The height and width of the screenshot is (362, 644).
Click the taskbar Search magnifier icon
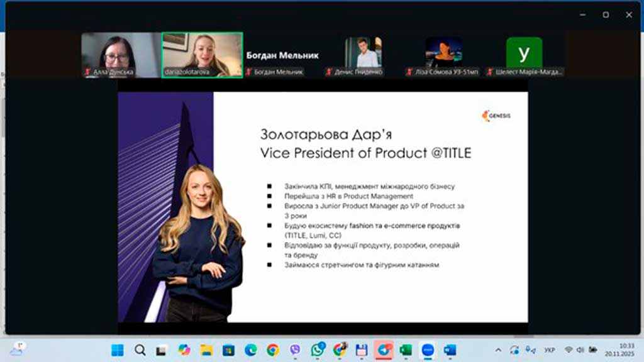pyautogui.click(x=140, y=350)
